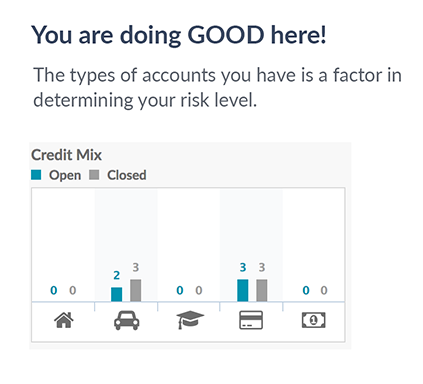
Task: Click the house mortgage icon
Action: tap(64, 320)
